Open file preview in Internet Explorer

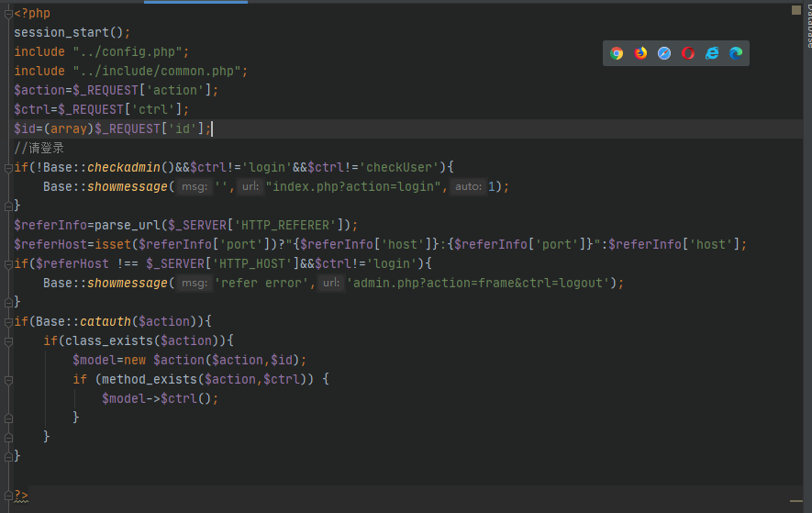click(x=712, y=53)
